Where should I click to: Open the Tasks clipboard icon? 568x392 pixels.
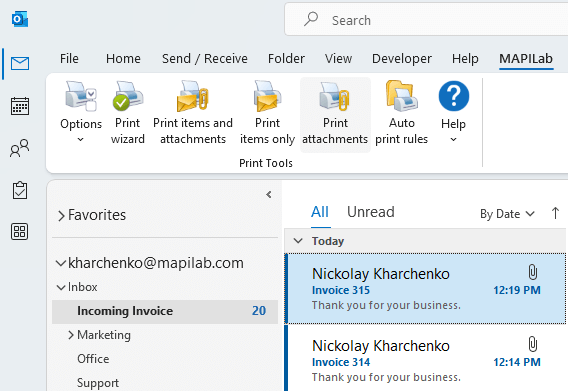tap(20, 190)
